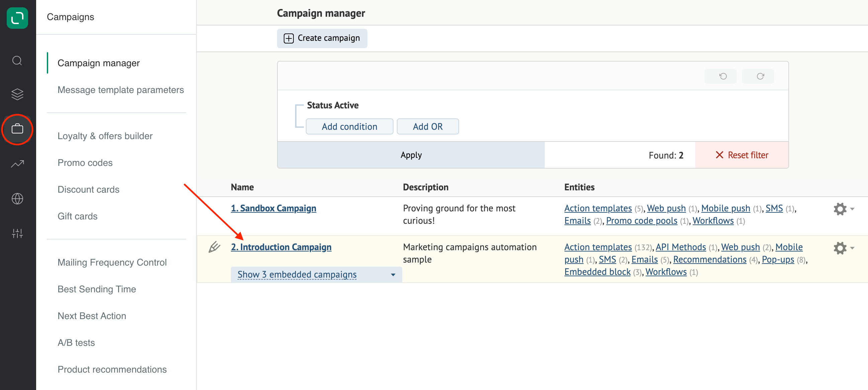The image size is (868, 390).
Task: Apply the campaign filter
Action: tap(411, 155)
